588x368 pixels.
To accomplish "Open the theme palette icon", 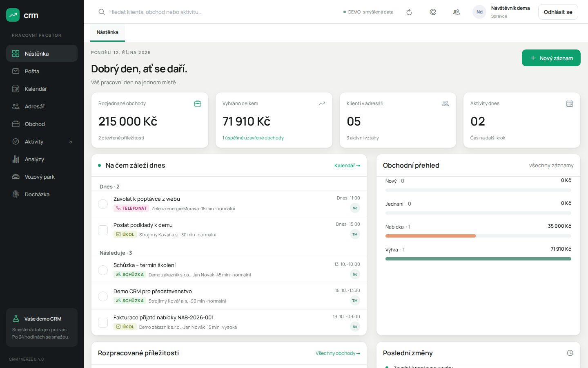I will (433, 12).
